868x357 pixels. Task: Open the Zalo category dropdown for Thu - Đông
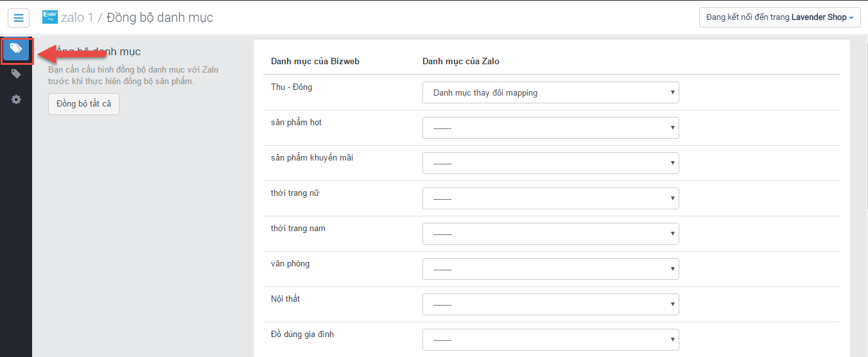(x=550, y=92)
